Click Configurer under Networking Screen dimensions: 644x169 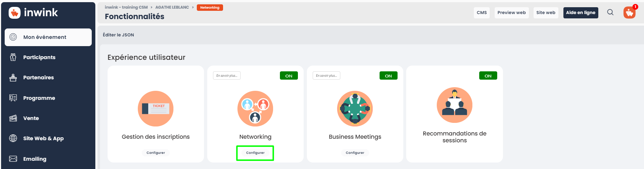pos(255,153)
